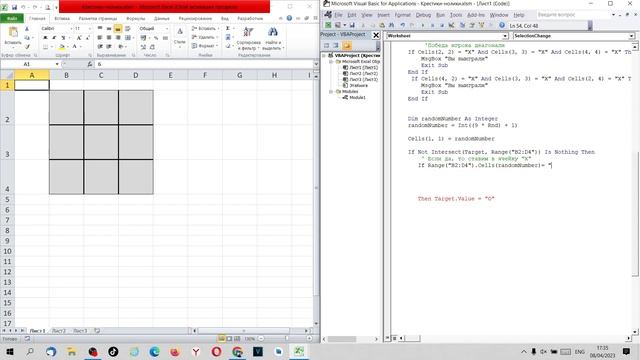Click the Page Layout view status icon
This screenshot has height=360, width=640.
point(229,338)
